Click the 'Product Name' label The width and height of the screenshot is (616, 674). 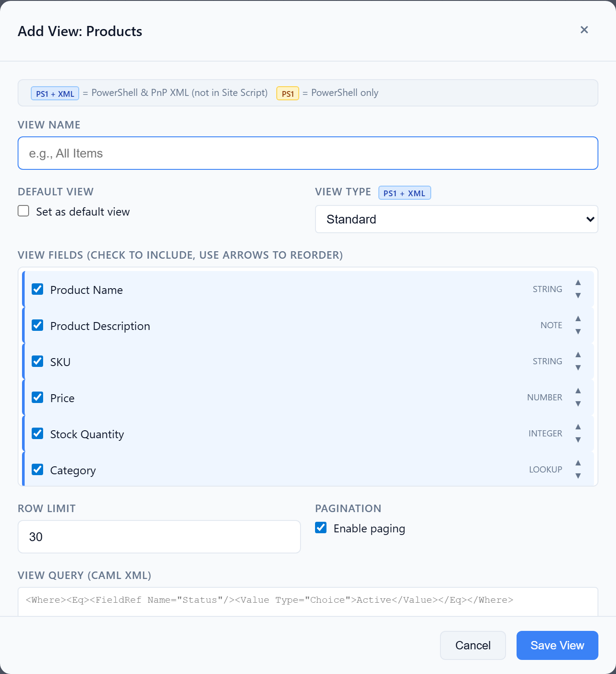point(87,290)
